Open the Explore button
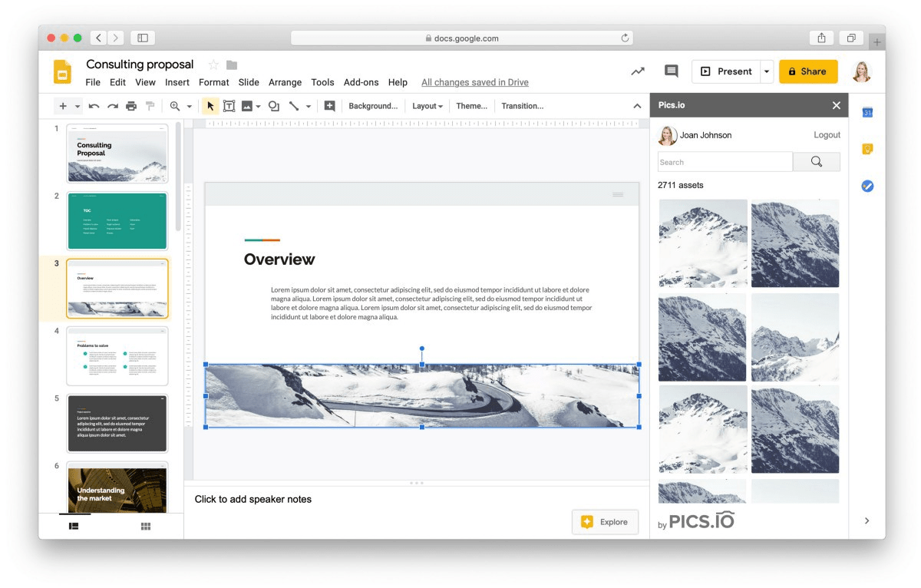The image size is (921, 588). pos(605,522)
